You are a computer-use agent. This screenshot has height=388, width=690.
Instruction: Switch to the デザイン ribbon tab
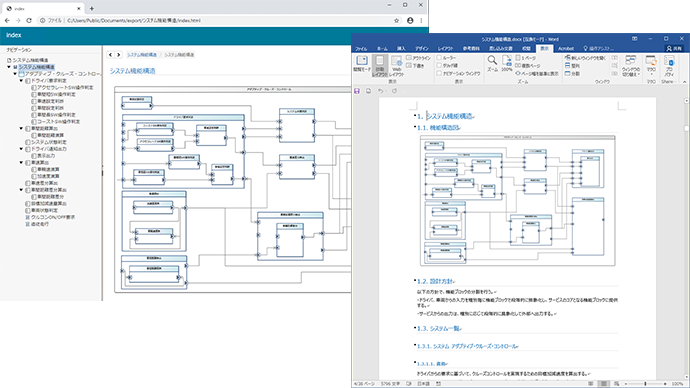click(x=422, y=48)
